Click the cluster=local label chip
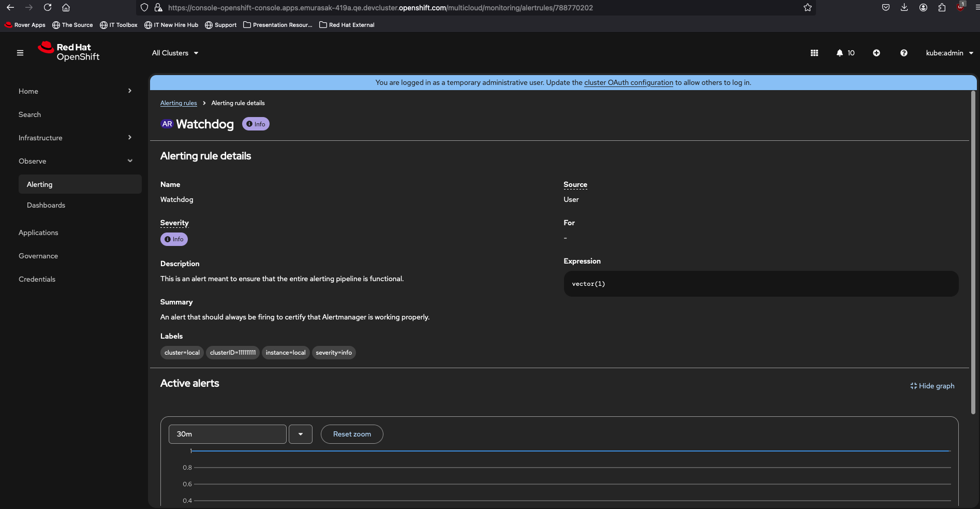Screen dimensions: 980x509 pyautogui.click(x=182, y=353)
